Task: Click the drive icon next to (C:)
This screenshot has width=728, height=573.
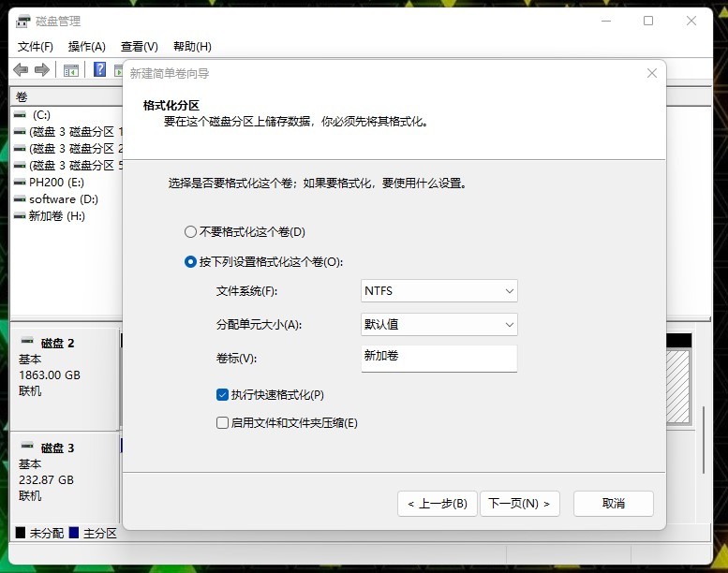Action: tap(20, 114)
